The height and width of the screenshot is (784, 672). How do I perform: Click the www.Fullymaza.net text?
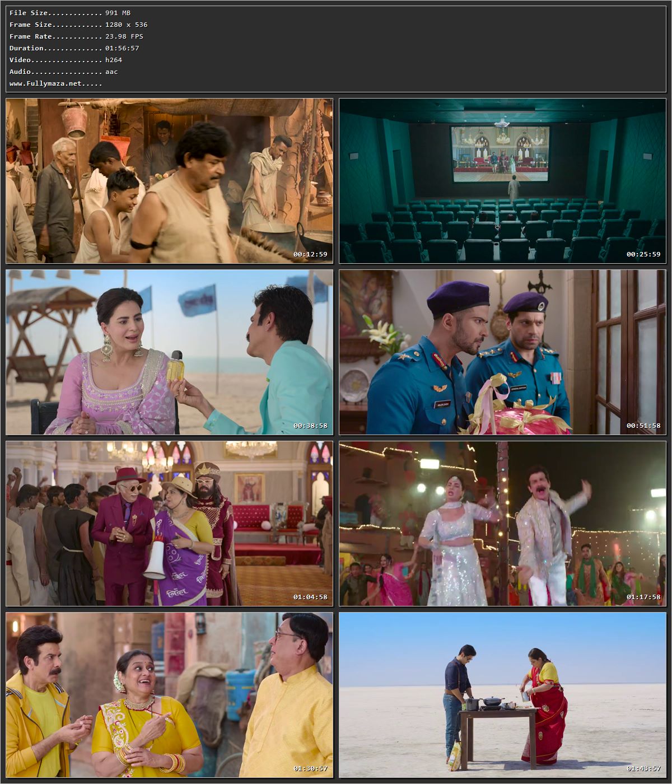pos(45,83)
